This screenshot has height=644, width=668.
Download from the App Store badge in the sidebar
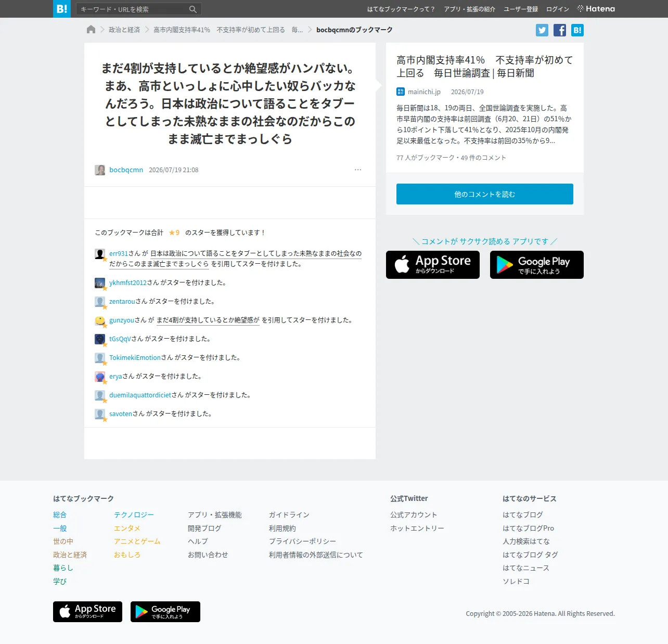point(433,265)
